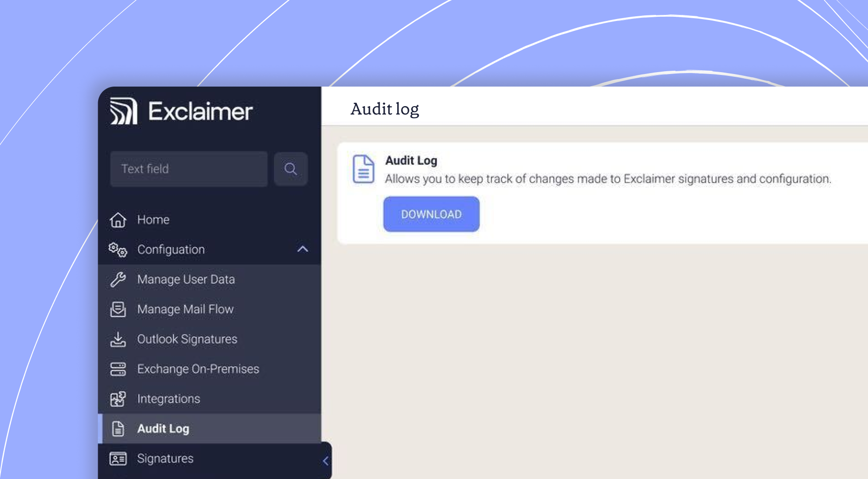The height and width of the screenshot is (479, 868).
Task: Click the Integrations puzzle icon
Action: 118,399
